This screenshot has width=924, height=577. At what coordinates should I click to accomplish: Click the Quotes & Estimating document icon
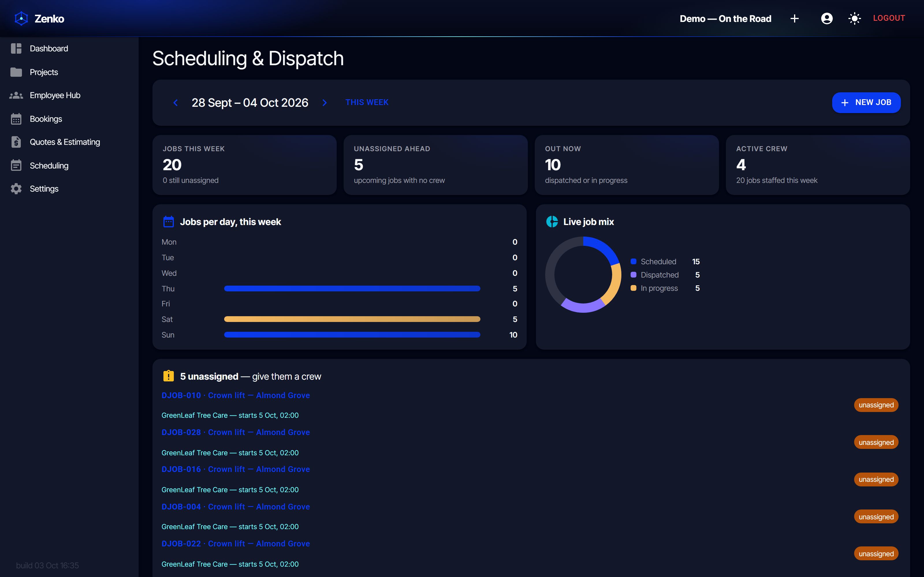coord(16,142)
